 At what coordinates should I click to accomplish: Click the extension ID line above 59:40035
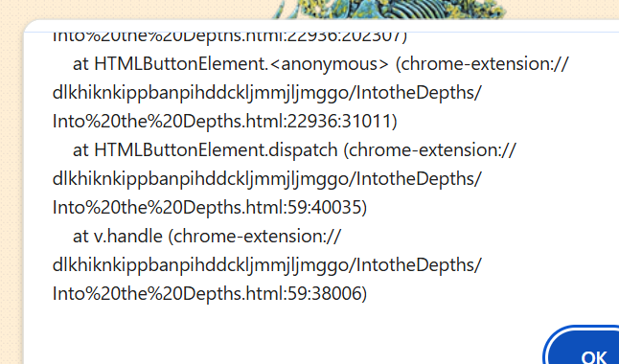pos(267,178)
